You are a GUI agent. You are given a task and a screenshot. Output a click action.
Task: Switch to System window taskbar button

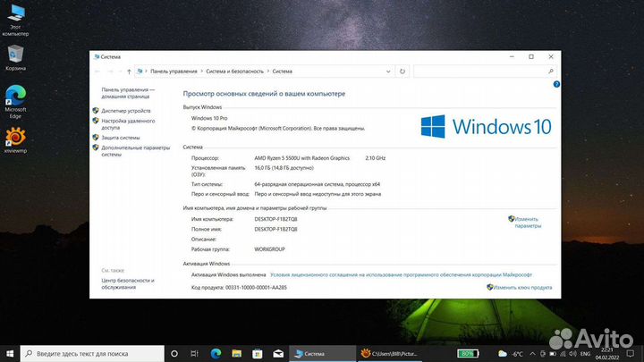tap(323, 353)
